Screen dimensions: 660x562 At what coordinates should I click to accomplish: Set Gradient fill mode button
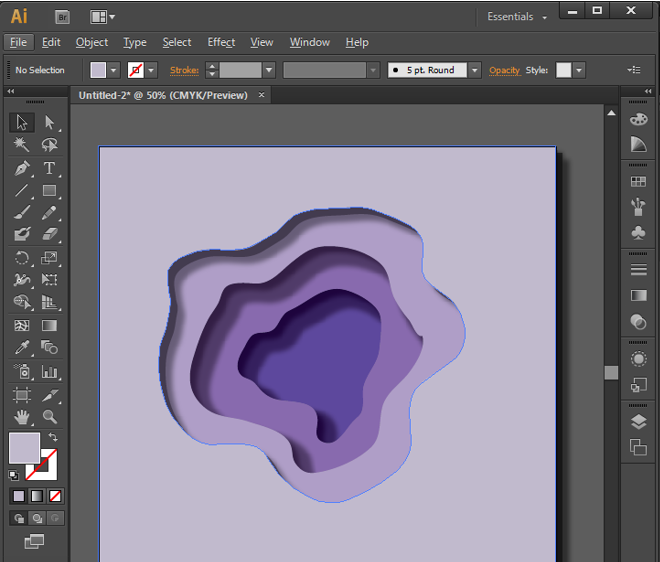(37, 496)
